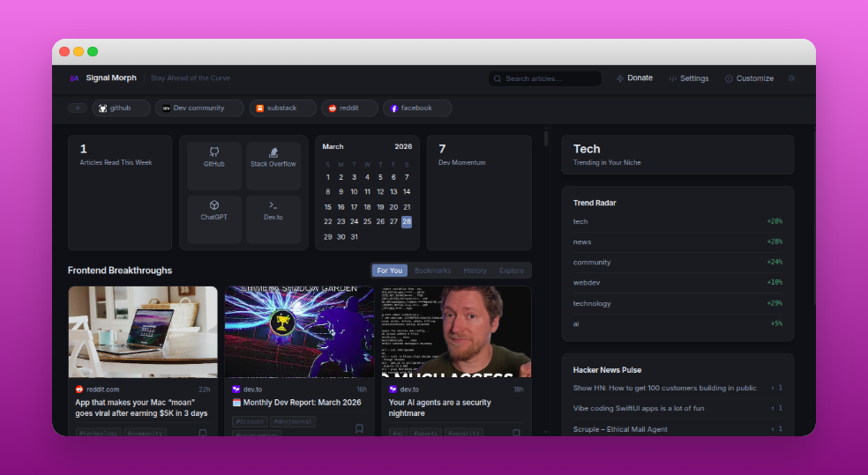Click the ai trend row
This screenshot has width=868, height=475.
(x=677, y=323)
